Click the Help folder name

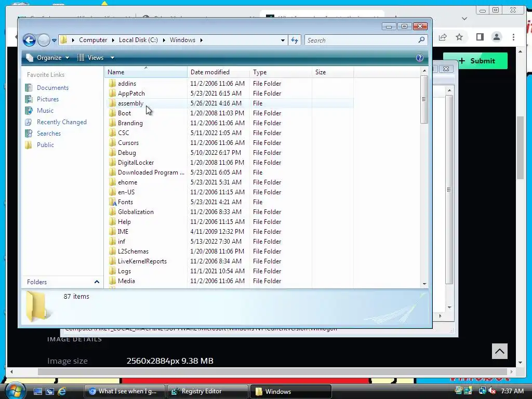click(124, 221)
